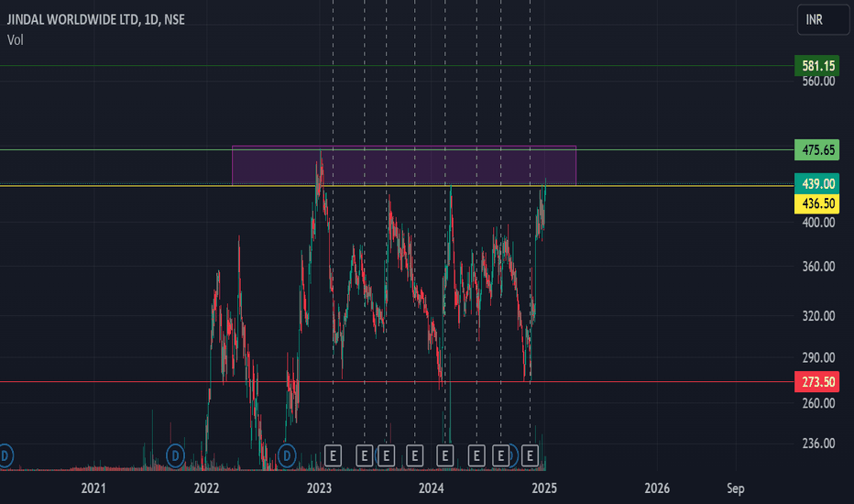Click the 2023 time axis label
The width and height of the screenshot is (854, 504).
point(319,488)
